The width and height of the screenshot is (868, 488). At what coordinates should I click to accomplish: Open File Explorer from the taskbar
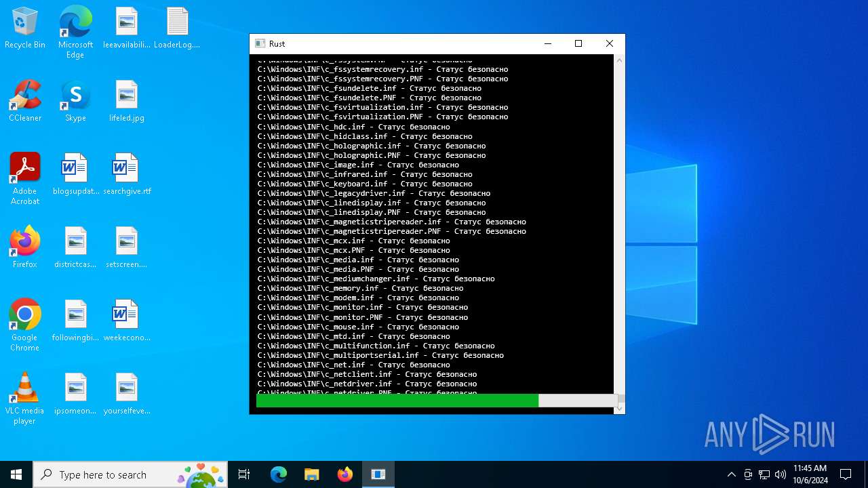[x=311, y=474]
